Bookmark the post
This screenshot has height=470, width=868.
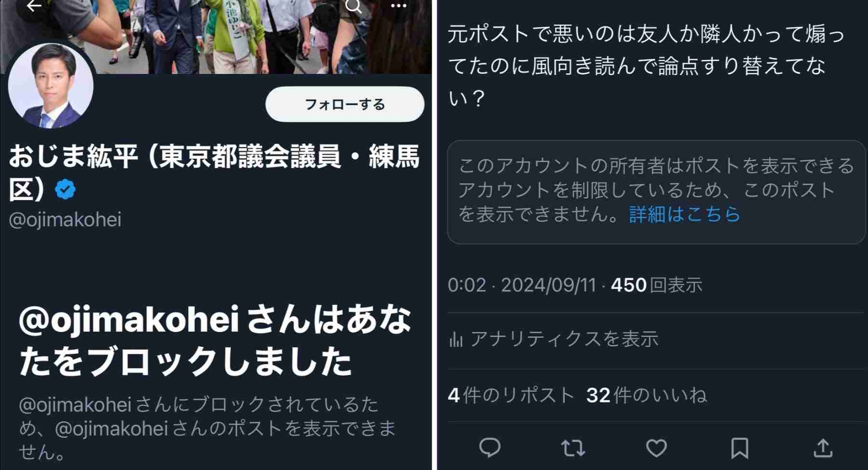pos(739,448)
